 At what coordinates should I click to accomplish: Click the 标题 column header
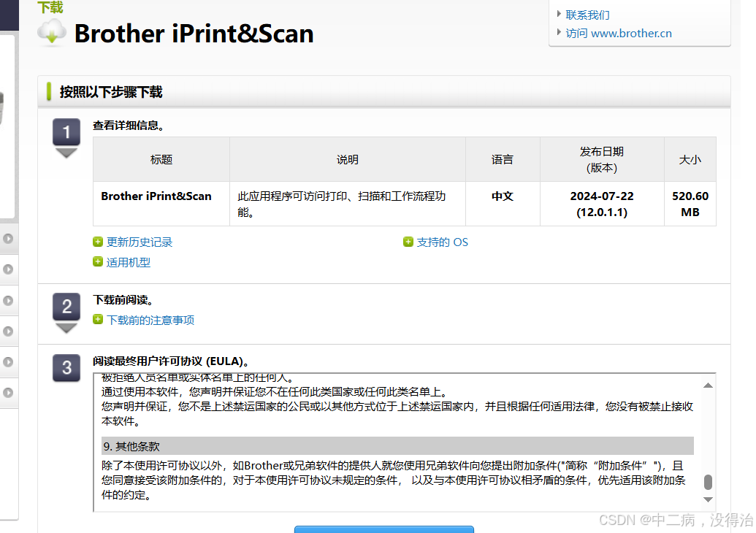click(x=161, y=159)
